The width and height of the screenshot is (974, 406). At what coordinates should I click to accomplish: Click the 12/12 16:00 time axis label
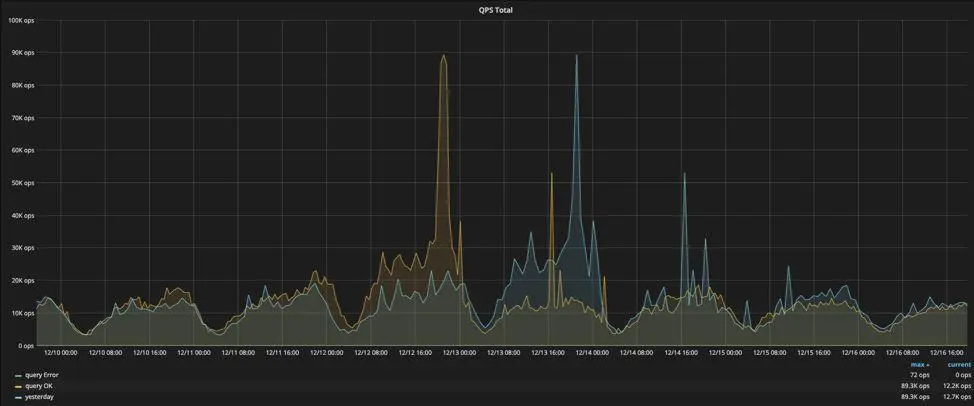tap(416, 353)
